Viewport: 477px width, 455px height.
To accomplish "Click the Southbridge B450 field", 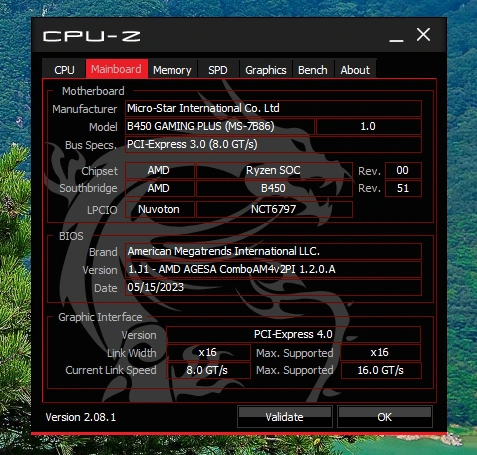I will pos(274,188).
